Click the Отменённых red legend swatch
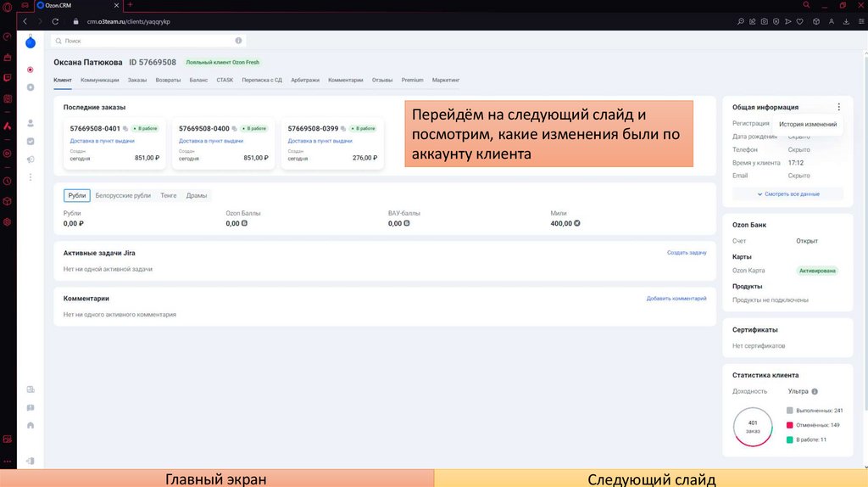 (789, 425)
